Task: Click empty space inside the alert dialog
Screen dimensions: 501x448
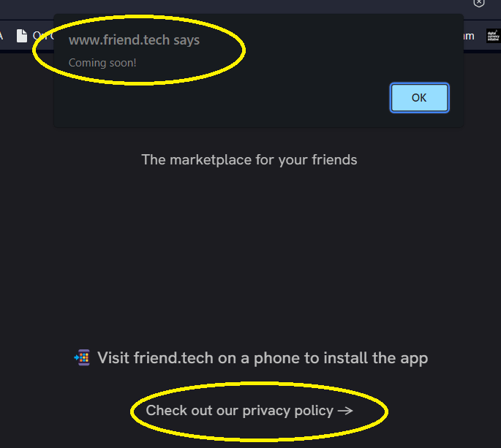Action: click(x=256, y=95)
